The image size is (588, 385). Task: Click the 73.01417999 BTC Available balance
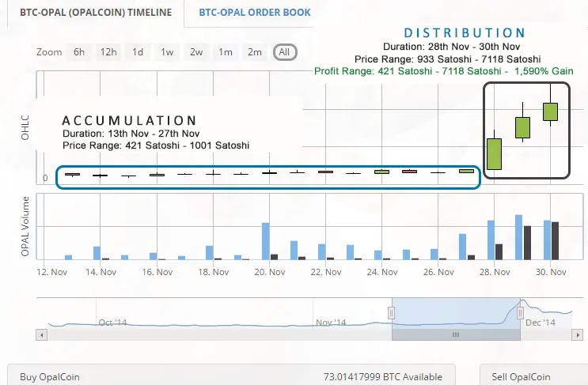[x=383, y=377]
